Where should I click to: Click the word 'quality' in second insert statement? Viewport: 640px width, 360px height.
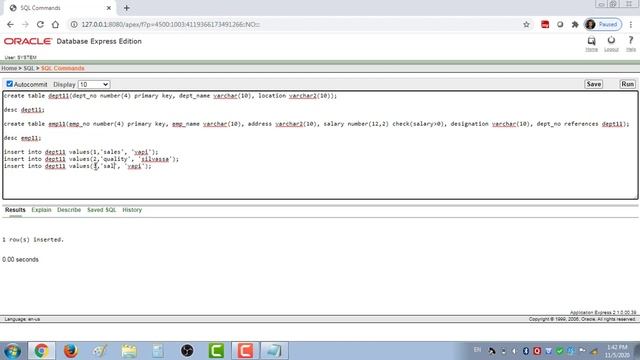click(x=116, y=159)
